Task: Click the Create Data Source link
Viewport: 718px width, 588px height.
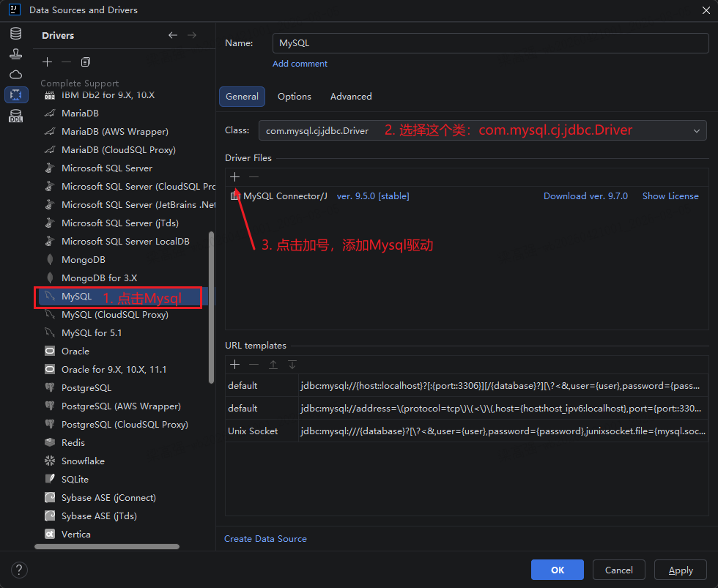Action: click(x=265, y=539)
